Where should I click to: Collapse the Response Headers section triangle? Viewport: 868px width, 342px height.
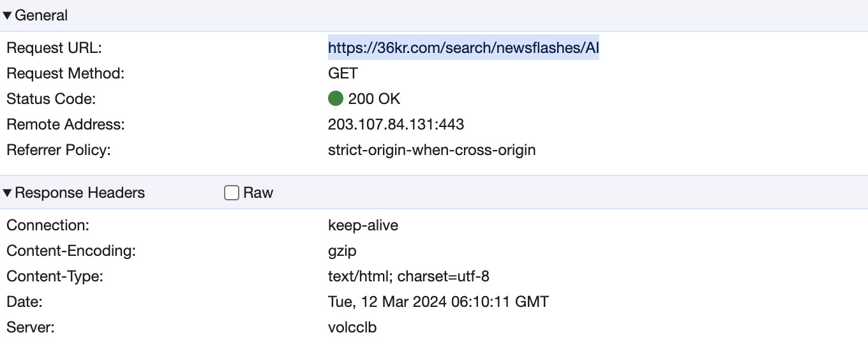tap(8, 193)
